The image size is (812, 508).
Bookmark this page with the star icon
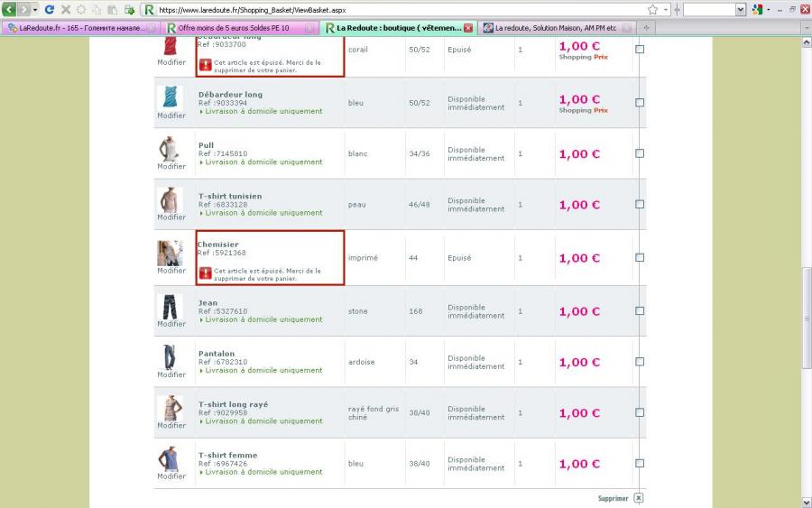[x=652, y=9]
